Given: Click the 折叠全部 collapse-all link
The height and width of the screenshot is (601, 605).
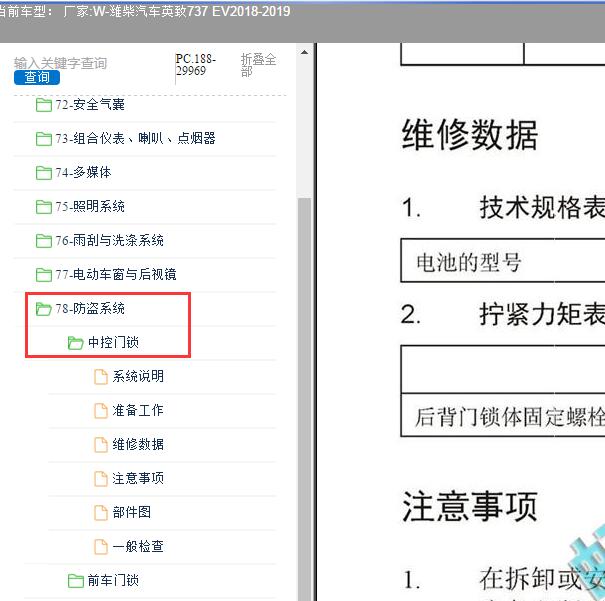Looking at the screenshot, I should tap(258, 65).
